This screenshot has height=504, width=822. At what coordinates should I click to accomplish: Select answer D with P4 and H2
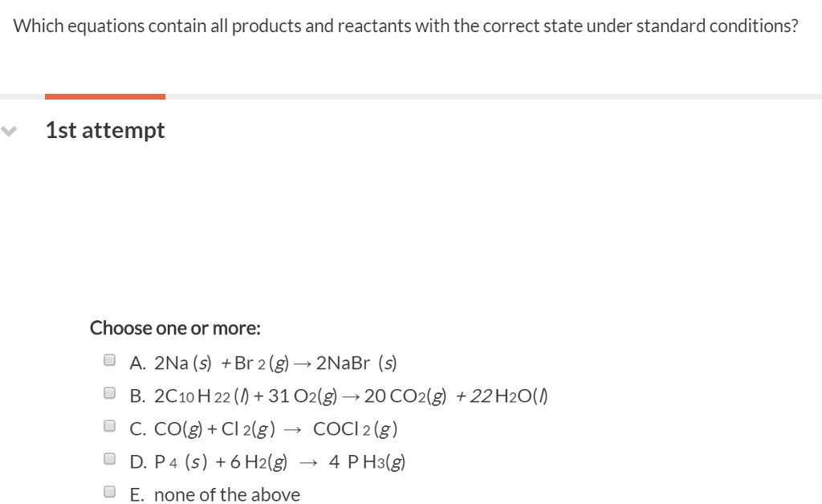[265, 461]
